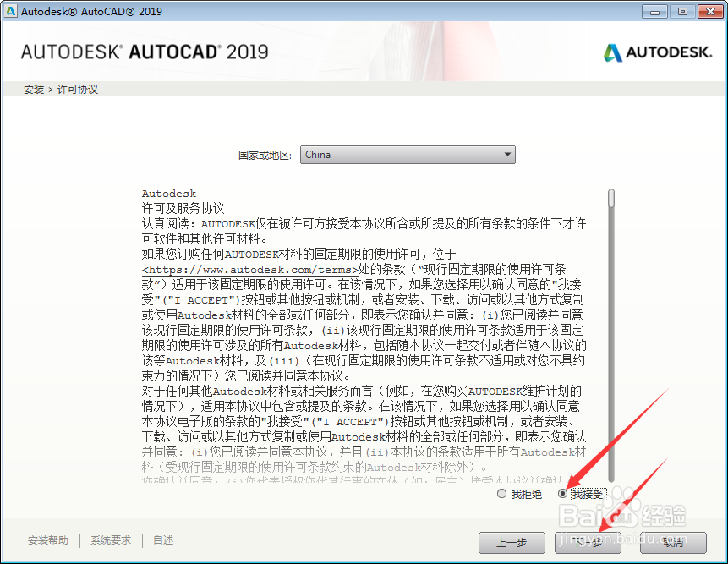The width and height of the screenshot is (728, 564).
Task: Click the 许可协议 breadcrumb text
Action: [x=78, y=90]
